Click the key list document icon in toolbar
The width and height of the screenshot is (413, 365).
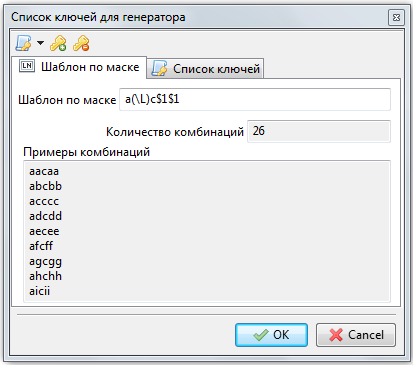pos(23,43)
